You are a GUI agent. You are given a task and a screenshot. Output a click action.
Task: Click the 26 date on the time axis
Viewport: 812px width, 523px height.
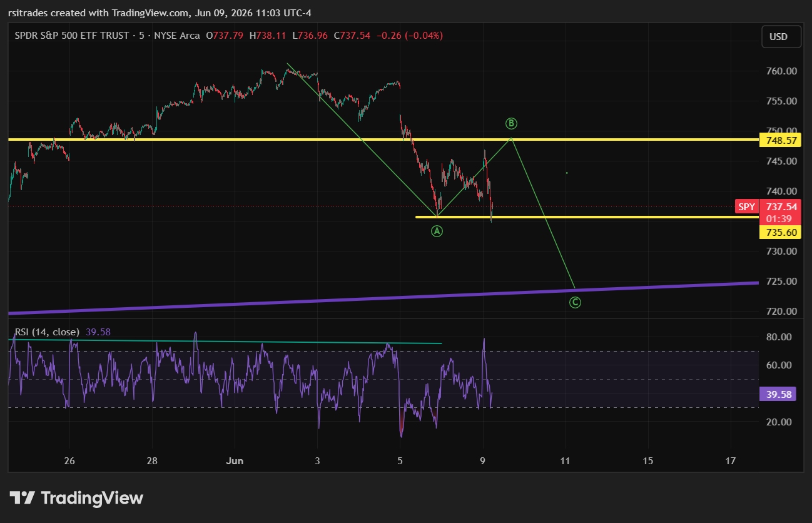tap(69, 461)
